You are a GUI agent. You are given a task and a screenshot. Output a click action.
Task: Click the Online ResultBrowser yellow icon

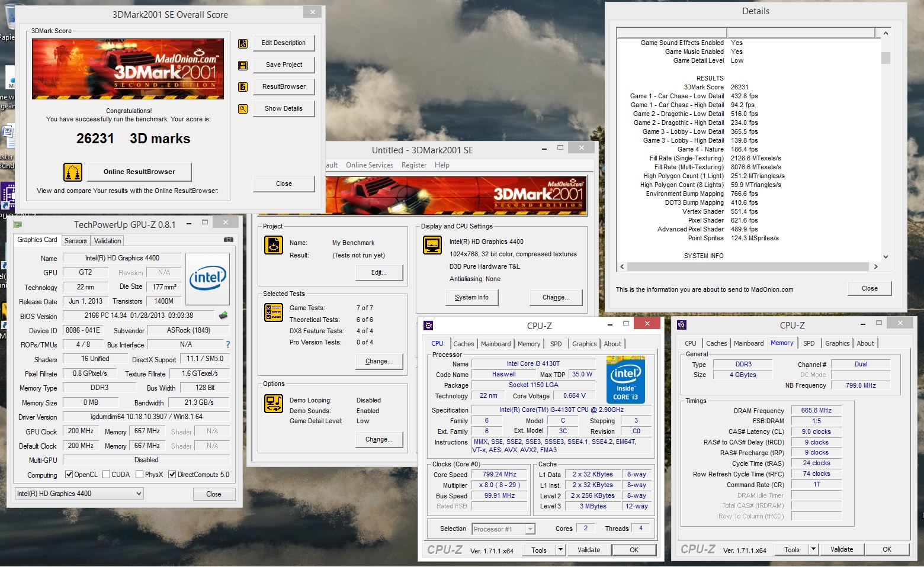(x=73, y=172)
